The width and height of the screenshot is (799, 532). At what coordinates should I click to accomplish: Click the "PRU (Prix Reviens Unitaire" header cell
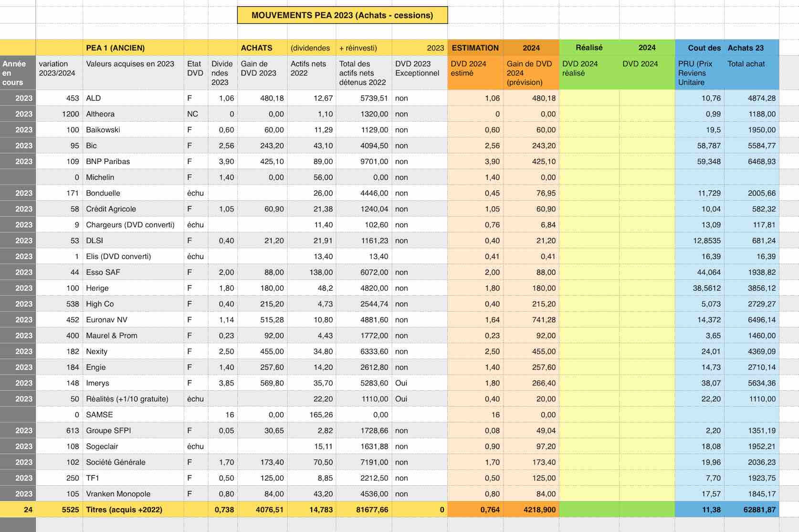699,73
